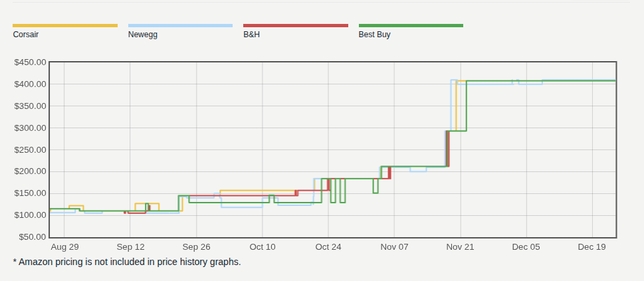
Task: Click the $400.00 y-axis label
Action: pyautogui.click(x=31, y=84)
